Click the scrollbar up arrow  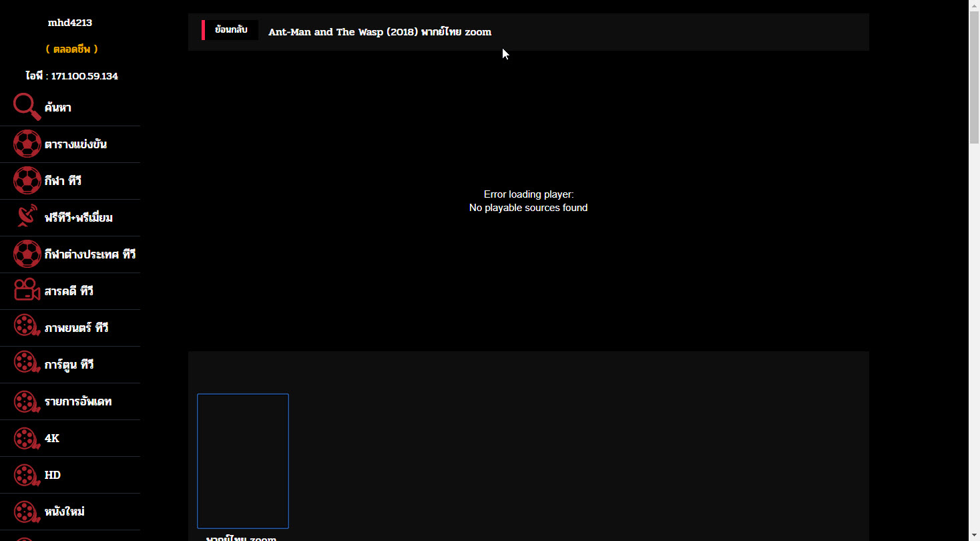(x=974, y=5)
